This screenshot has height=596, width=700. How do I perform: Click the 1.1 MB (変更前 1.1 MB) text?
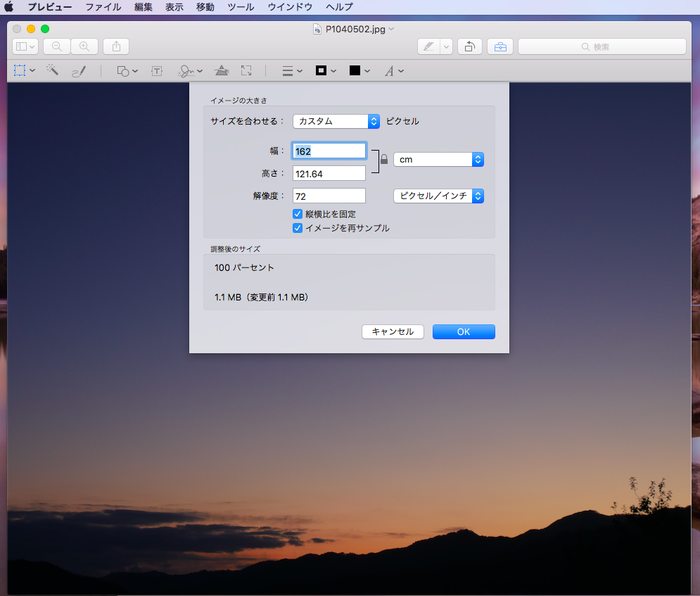pos(262,298)
